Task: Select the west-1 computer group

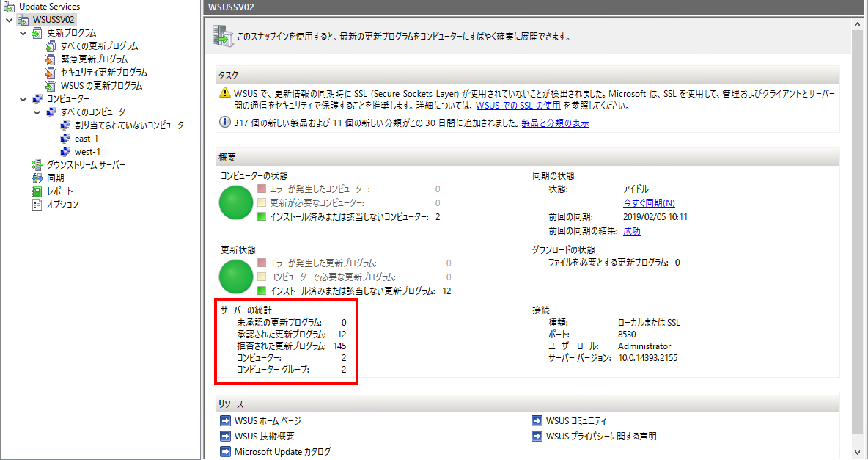Action: point(87,152)
